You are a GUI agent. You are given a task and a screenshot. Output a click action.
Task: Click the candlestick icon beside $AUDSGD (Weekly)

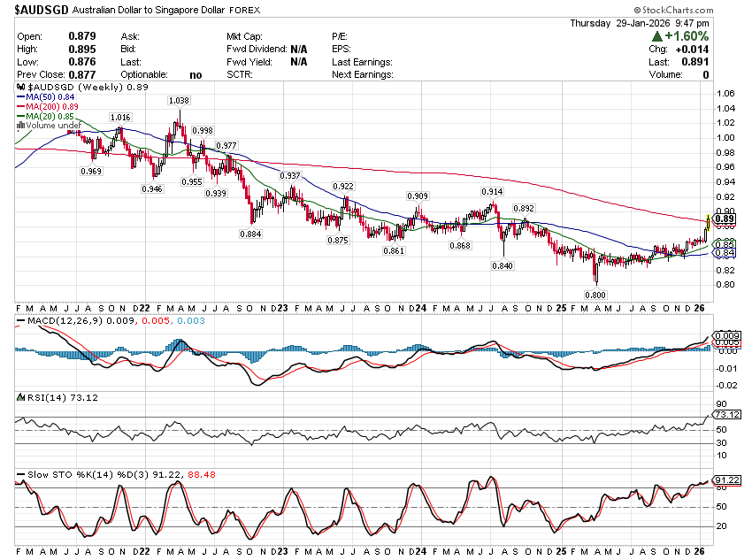[x=20, y=88]
